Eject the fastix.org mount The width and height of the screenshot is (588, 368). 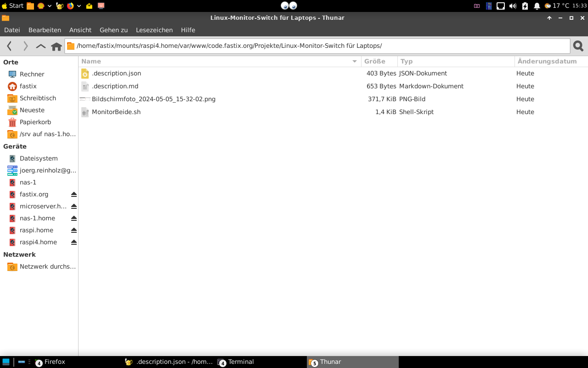[x=74, y=195]
